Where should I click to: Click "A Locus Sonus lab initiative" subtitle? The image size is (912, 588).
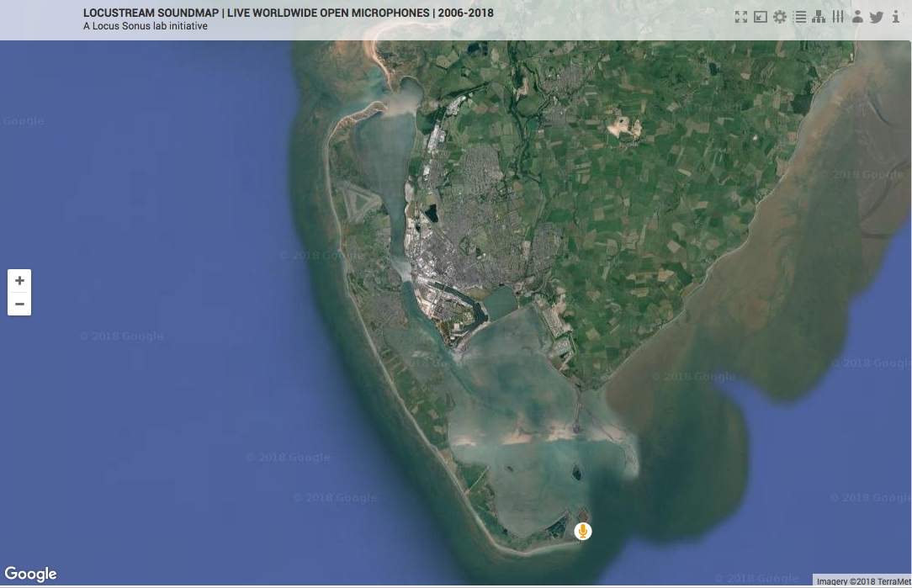146,26
